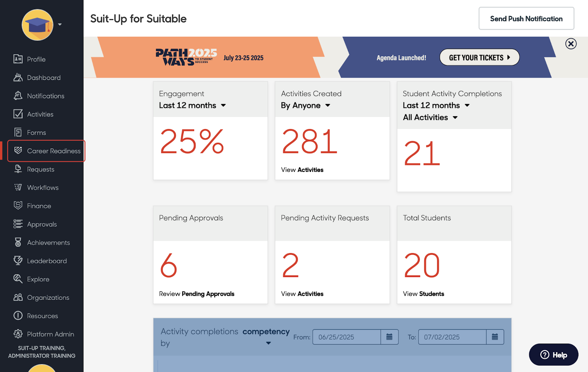Viewport: 588px width, 372px height.
Task: Expand Engagement Last 12 months dropdown
Action: [x=223, y=106]
